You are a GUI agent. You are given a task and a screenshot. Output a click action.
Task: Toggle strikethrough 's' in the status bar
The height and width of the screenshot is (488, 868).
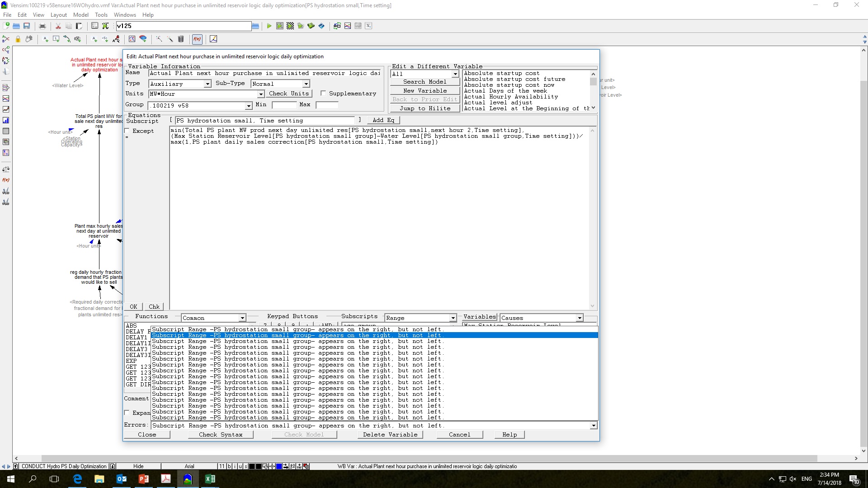(246, 466)
